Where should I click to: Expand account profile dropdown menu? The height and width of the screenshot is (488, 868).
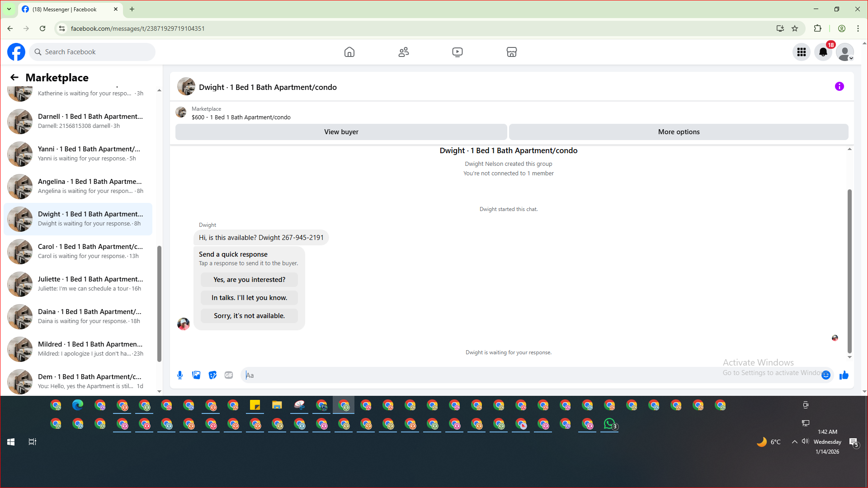844,52
